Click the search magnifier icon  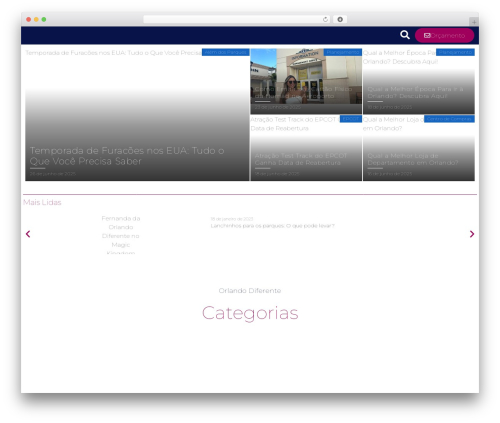point(405,35)
